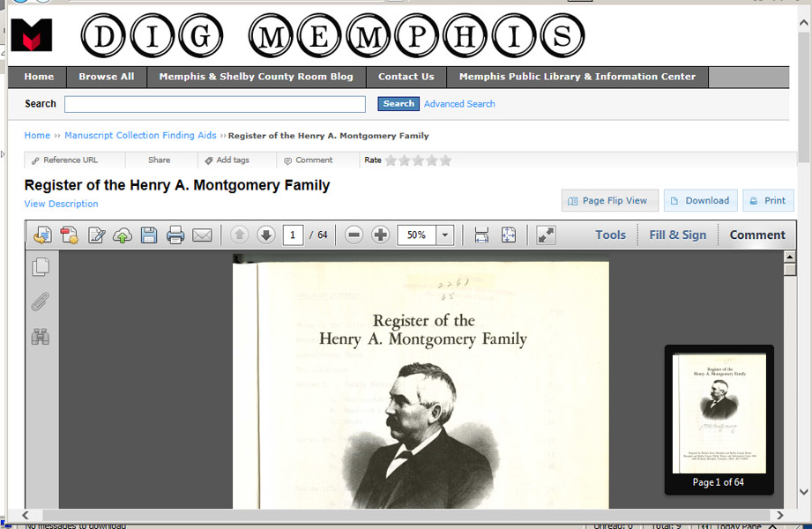Zoom out using the minus button
The image size is (812, 529).
coord(354,235)
